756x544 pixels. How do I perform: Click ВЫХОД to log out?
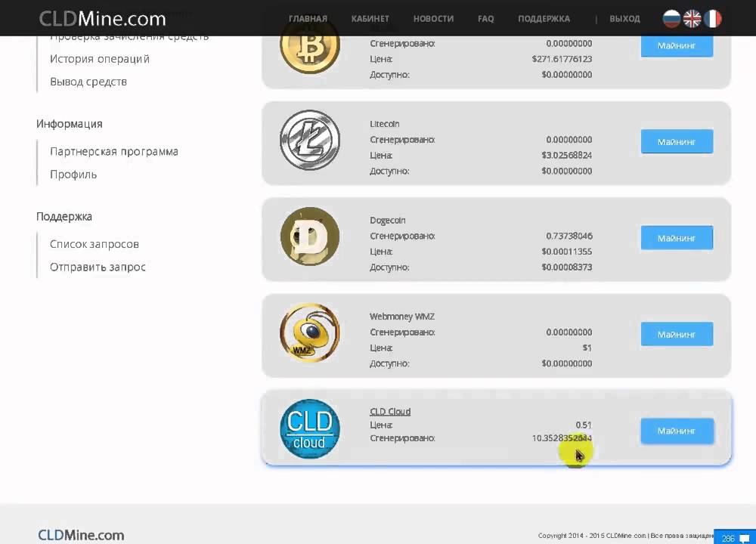624,19
